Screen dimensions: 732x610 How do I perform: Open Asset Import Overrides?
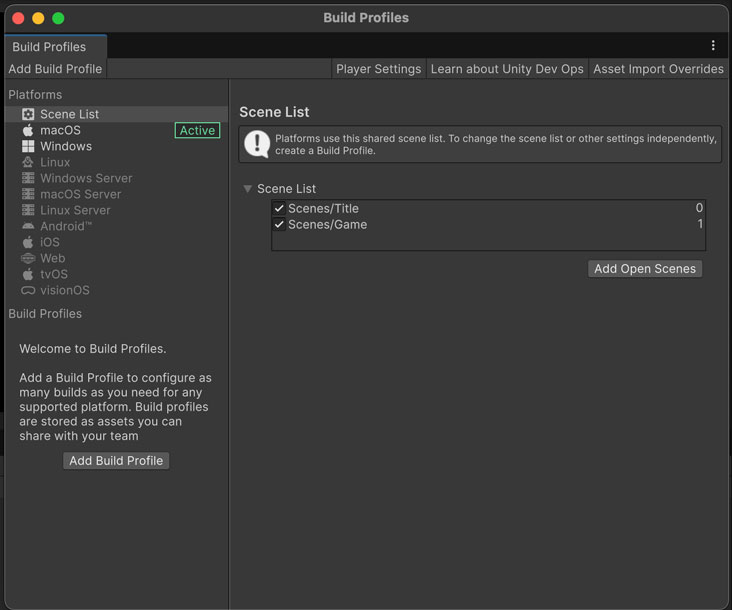(658, 69)
